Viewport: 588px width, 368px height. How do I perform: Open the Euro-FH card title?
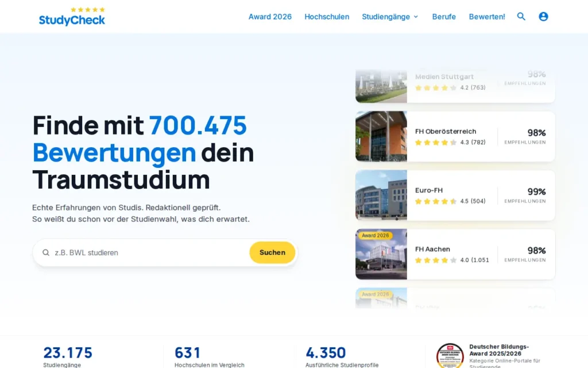click(428, 190)
